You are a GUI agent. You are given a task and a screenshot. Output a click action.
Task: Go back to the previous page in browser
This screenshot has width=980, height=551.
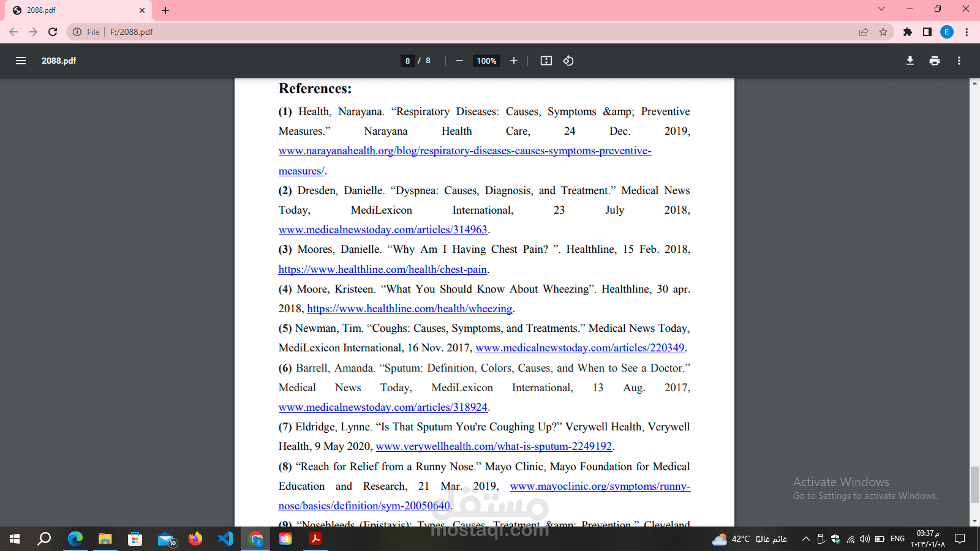click(13, 32)
